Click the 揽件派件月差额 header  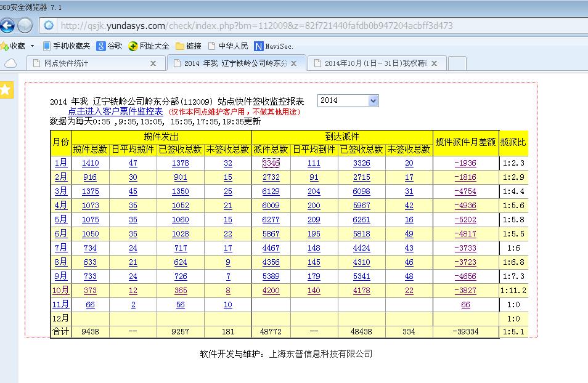466,142
